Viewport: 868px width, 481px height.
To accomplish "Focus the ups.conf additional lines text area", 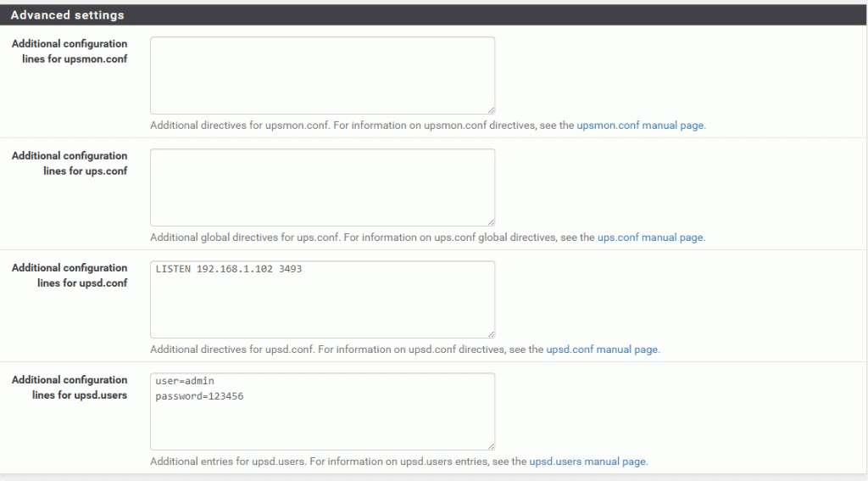I will pyautogui.click(x=322, y=187).
